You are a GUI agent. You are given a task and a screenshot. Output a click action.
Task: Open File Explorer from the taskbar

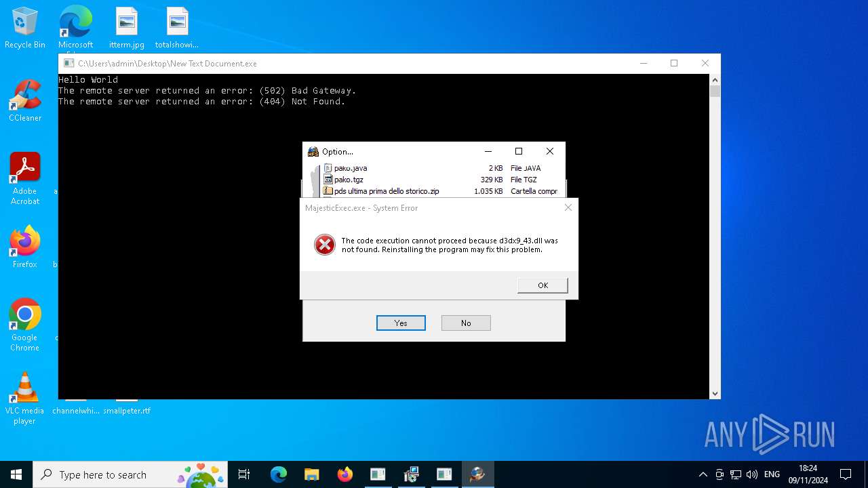click(x=312, y=474)
